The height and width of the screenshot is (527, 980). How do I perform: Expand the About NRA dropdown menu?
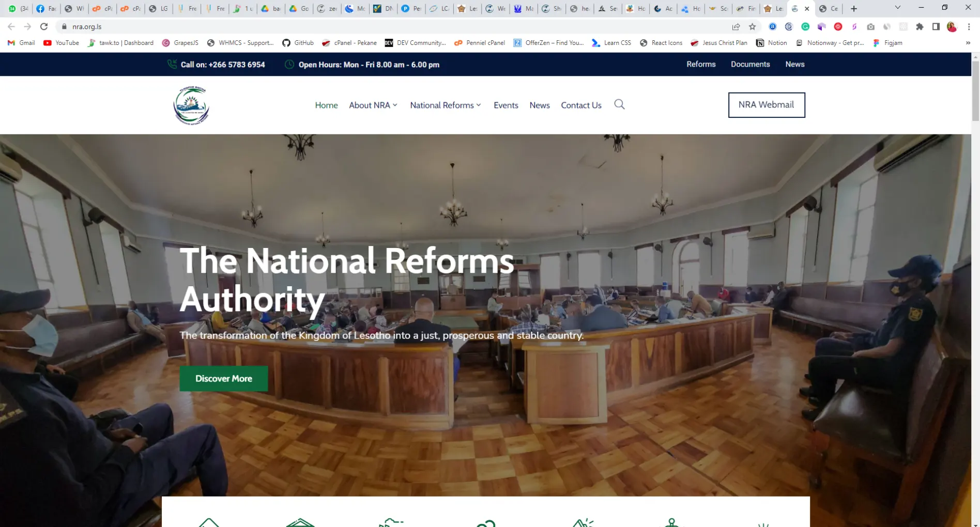click(373, 105)
